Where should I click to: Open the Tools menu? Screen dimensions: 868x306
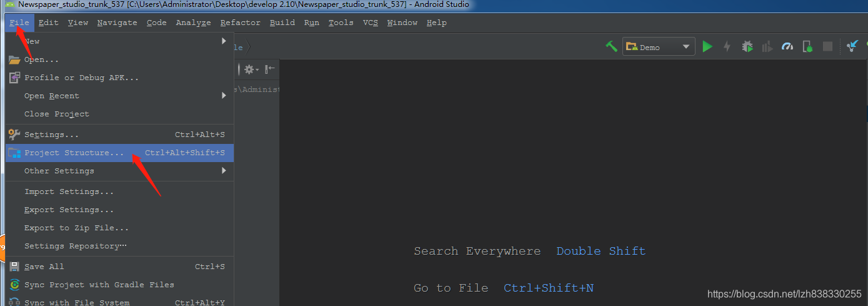pos(341,23)
